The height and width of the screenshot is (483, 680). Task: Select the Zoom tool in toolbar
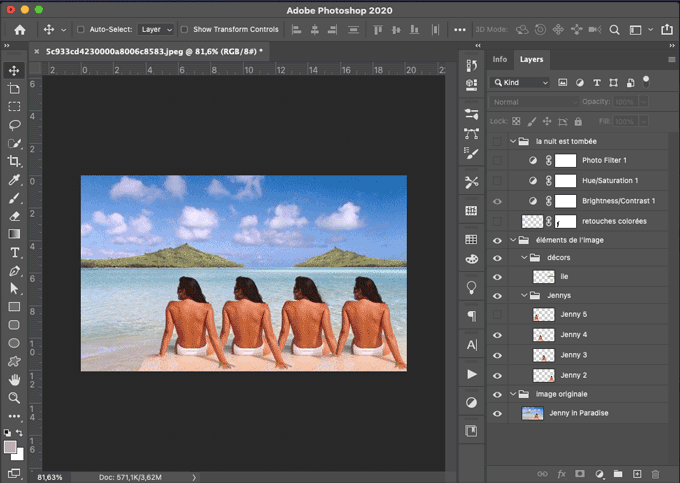tap(14, 398)
